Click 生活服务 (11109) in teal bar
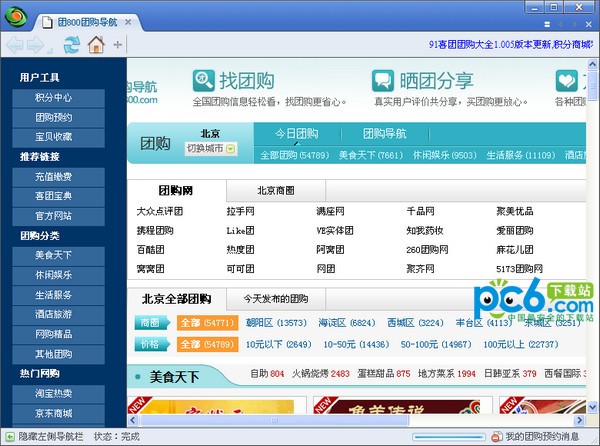The height and width of the screenshot is (446, 600). point(520,155)
